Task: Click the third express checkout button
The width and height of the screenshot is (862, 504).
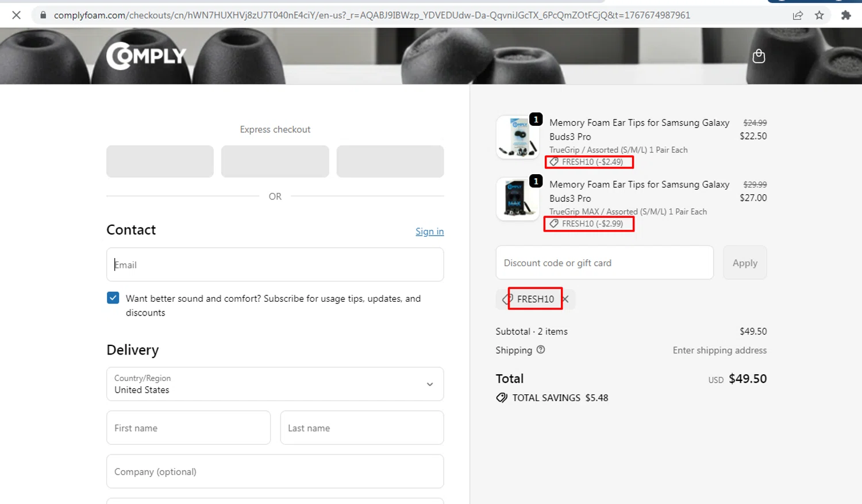Action: click(390, 161)
